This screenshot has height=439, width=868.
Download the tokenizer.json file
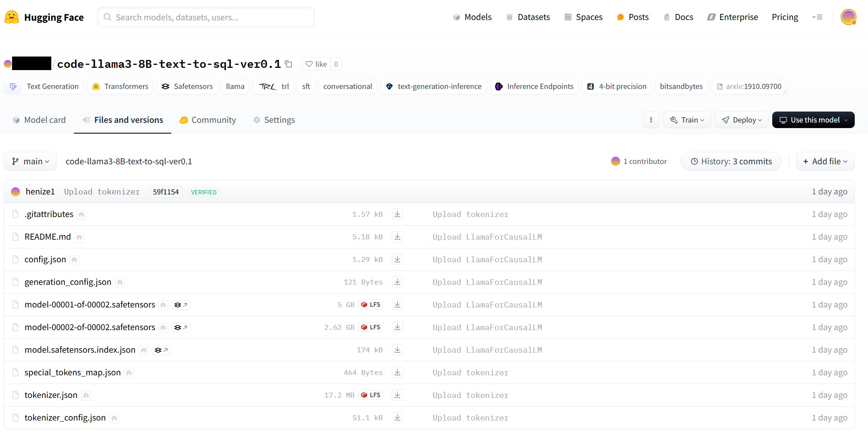[x=397, y=395]
